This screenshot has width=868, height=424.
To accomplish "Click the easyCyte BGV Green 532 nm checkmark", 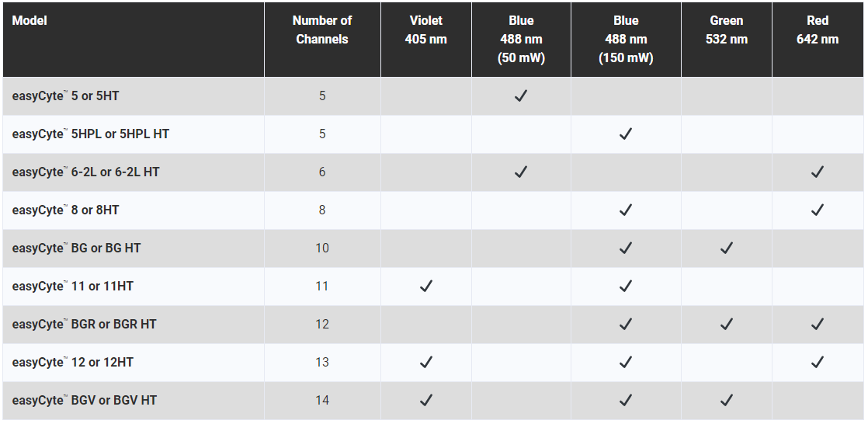I will click(x=726, y=400).
